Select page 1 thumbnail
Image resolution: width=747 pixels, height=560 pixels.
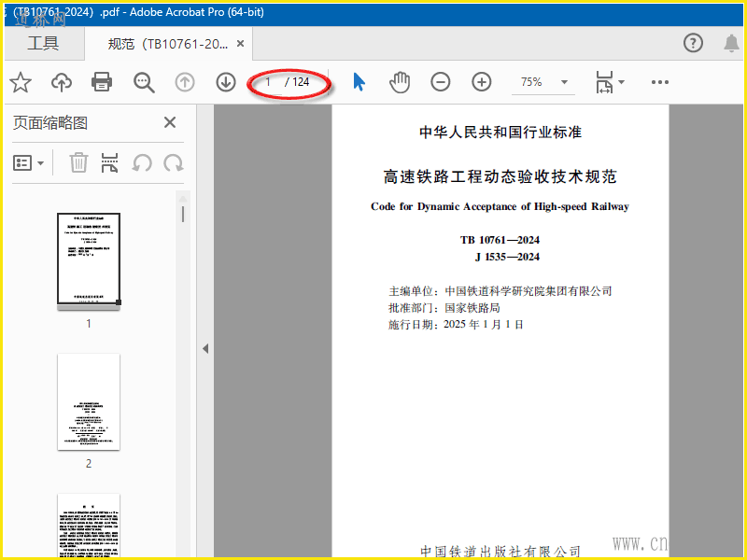89,259
